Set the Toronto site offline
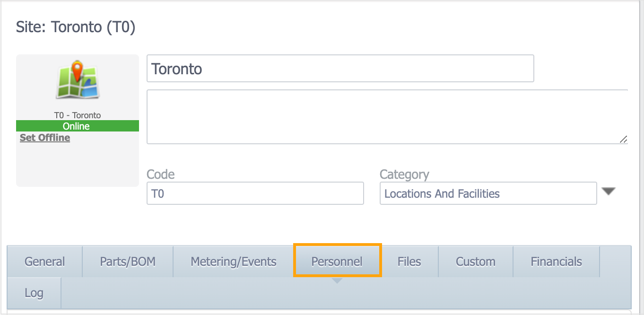 (x=44, y=137)
